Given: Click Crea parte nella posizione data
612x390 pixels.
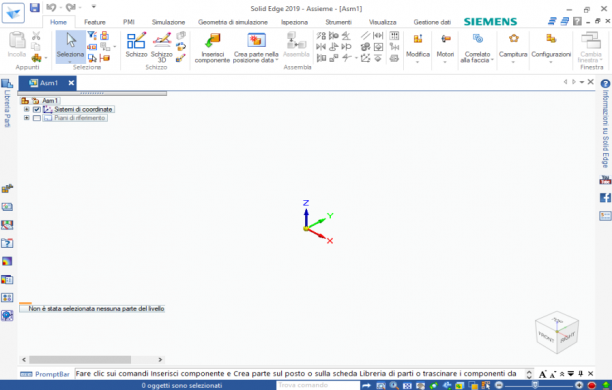Looking at the screenshot, I should pos(256,48).
